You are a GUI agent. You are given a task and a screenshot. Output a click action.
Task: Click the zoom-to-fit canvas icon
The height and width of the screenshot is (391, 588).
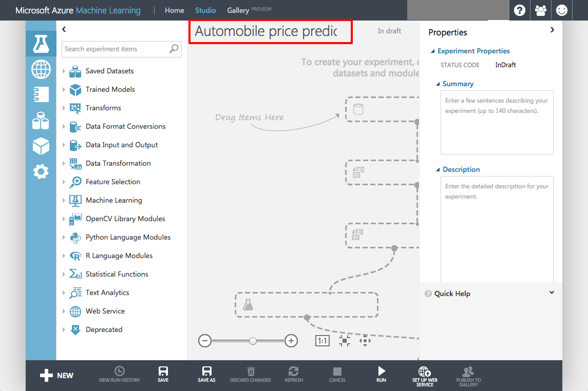pos(345,341)
